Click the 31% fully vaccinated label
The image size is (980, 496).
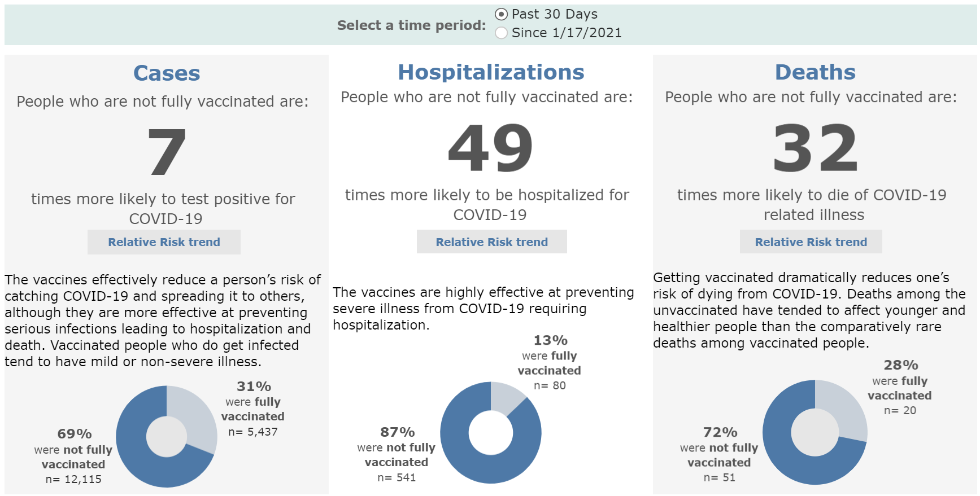254,387
